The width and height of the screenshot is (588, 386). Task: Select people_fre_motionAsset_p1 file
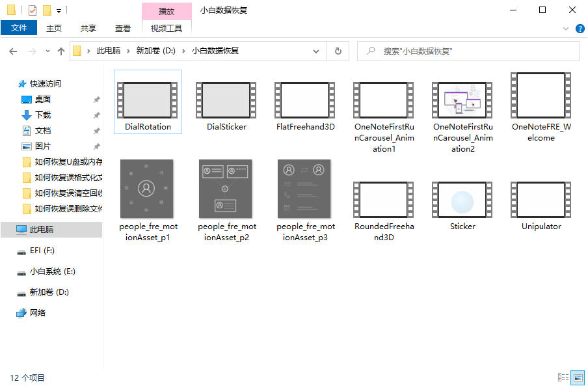point(148,195)
